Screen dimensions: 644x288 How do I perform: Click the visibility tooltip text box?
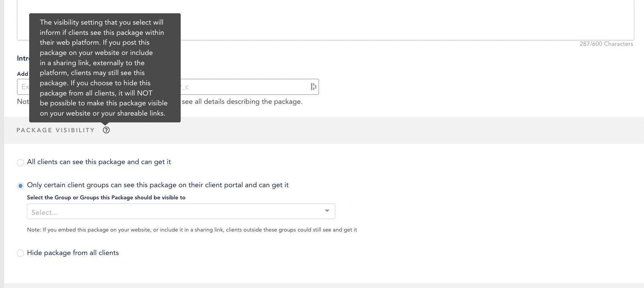(104, 68)
